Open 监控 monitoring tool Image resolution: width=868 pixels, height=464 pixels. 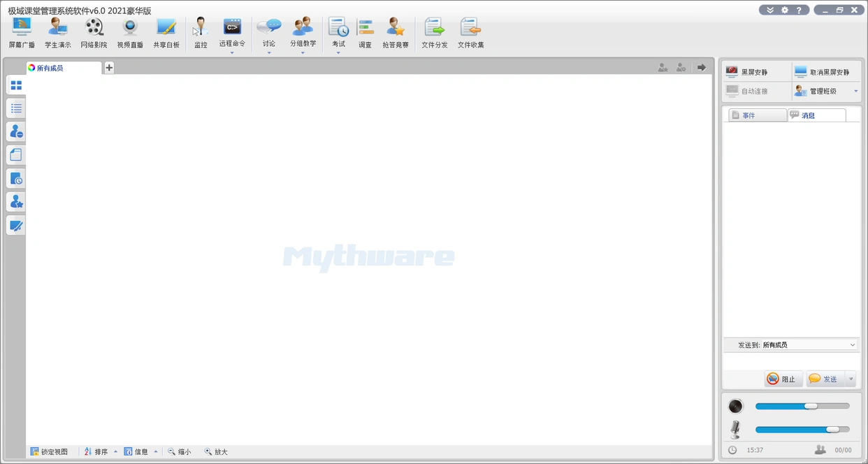click(201, 34)
